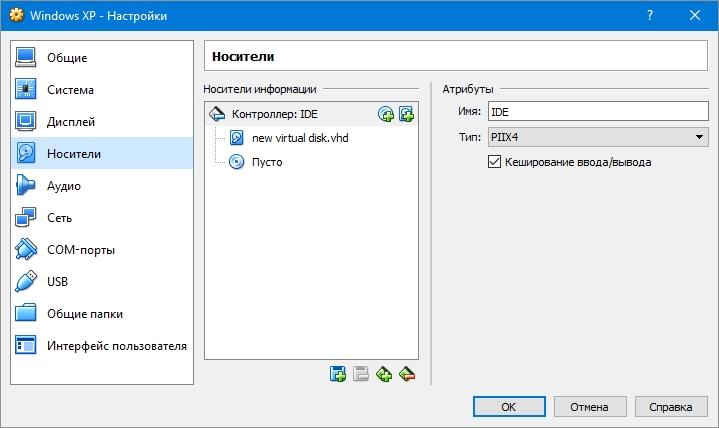The image size is (719, 428).
Task: Open the Дисплей settings section
Action: click(102, 122)
